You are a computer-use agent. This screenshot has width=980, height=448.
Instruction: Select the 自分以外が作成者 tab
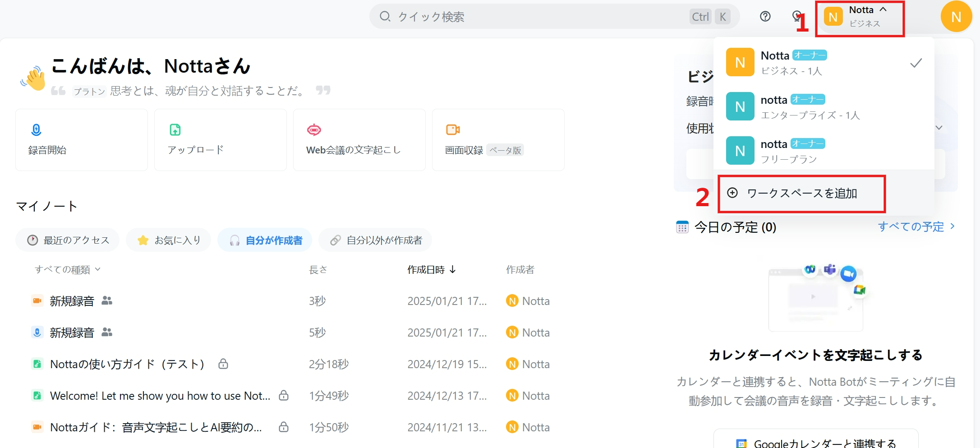coord(375,240)
